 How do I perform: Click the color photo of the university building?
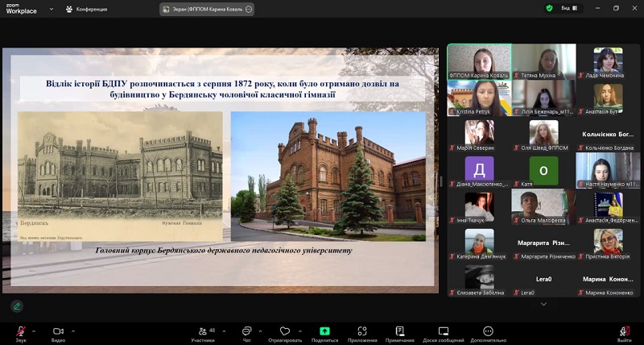coord(328,177)
